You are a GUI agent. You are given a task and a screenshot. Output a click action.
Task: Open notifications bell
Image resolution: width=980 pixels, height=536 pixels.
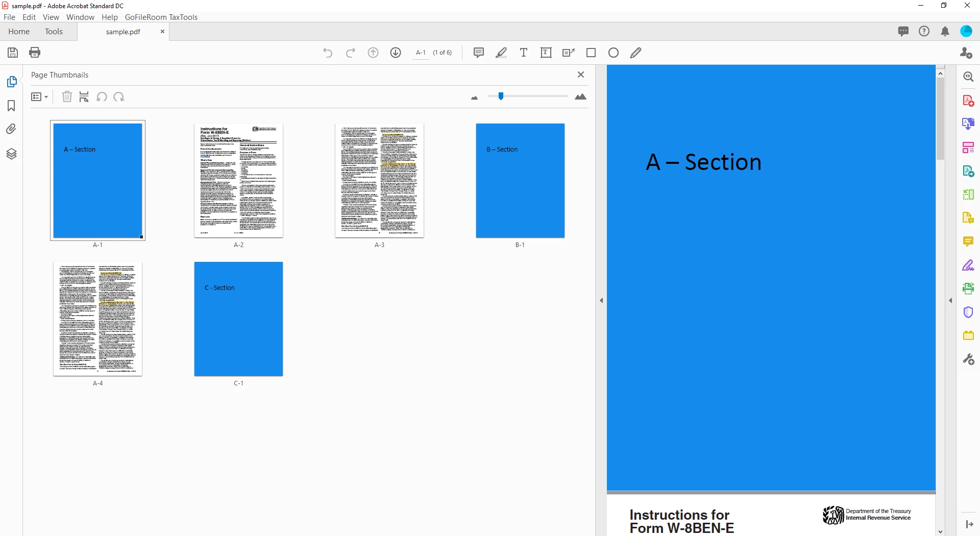pos(945,31)
